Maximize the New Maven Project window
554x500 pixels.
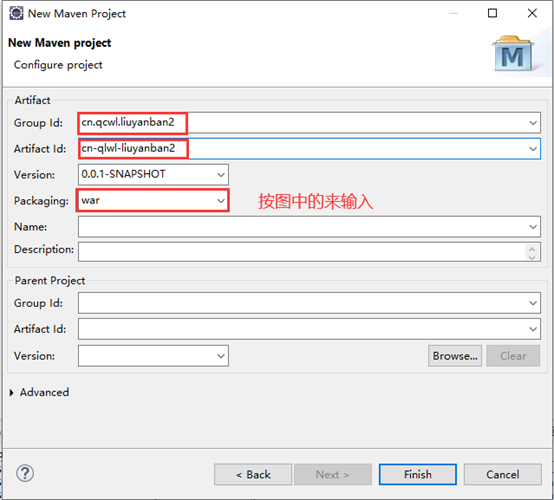tap(492, 13)
